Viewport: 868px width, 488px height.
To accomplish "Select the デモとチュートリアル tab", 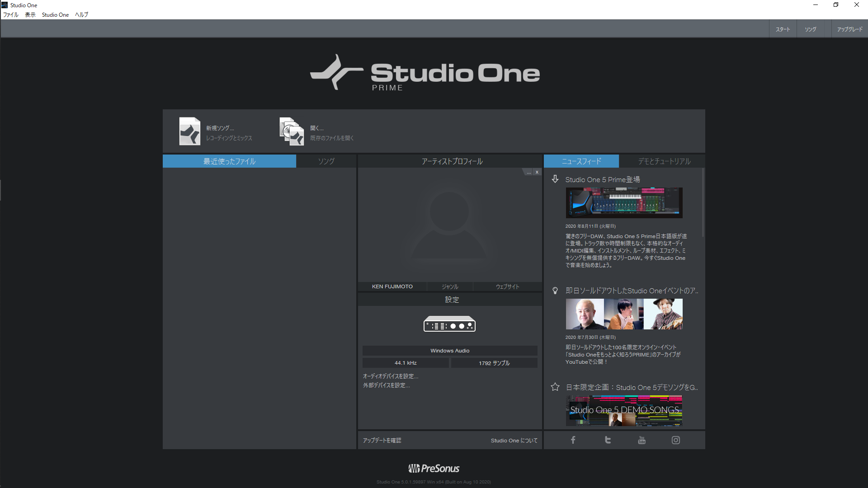I will (x=664, y=161).
